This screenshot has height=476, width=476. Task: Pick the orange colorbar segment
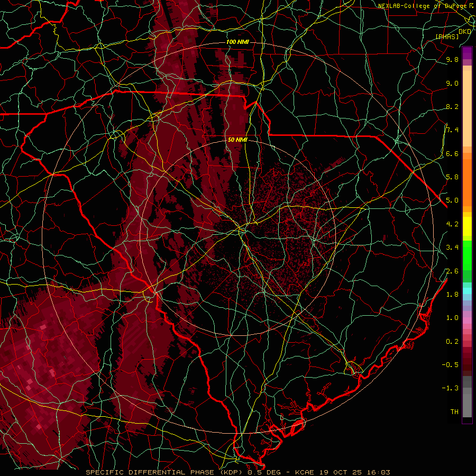click(x=467, y=182)
